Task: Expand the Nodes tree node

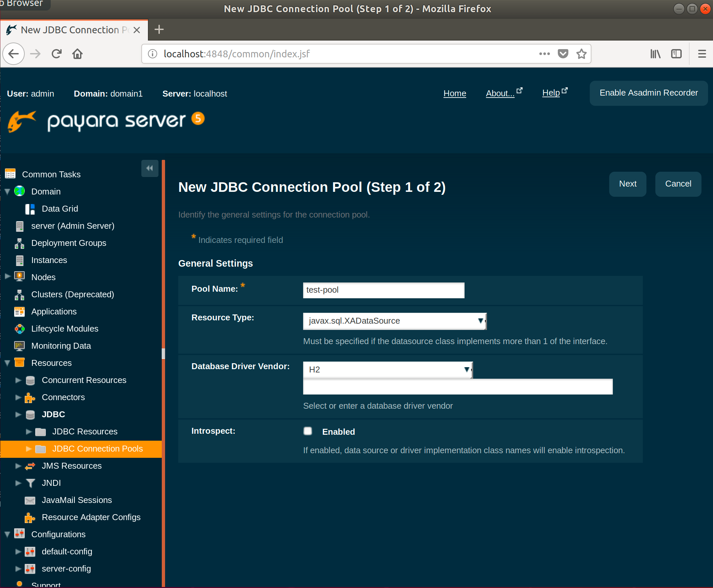Action: coord(8,277)
